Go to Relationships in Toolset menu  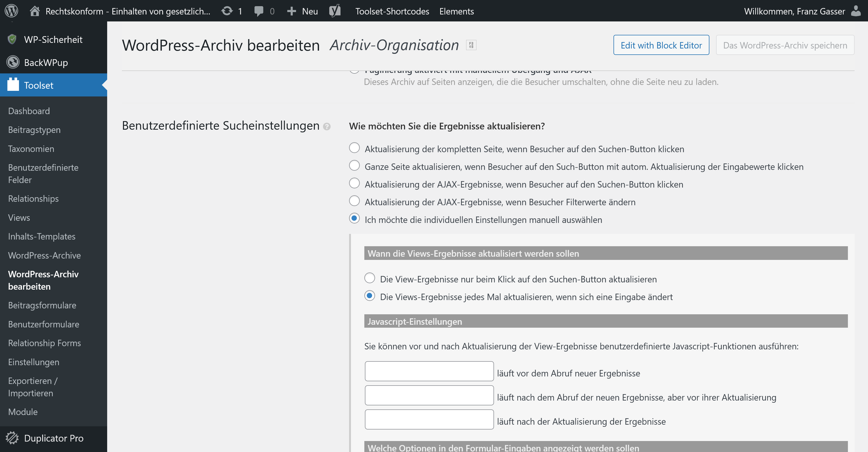[33, 199]
